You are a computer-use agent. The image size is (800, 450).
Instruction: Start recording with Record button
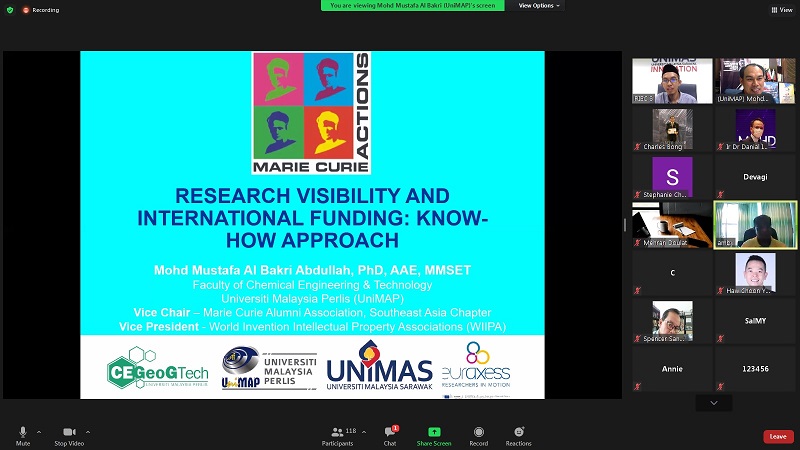tap(479, 436)
